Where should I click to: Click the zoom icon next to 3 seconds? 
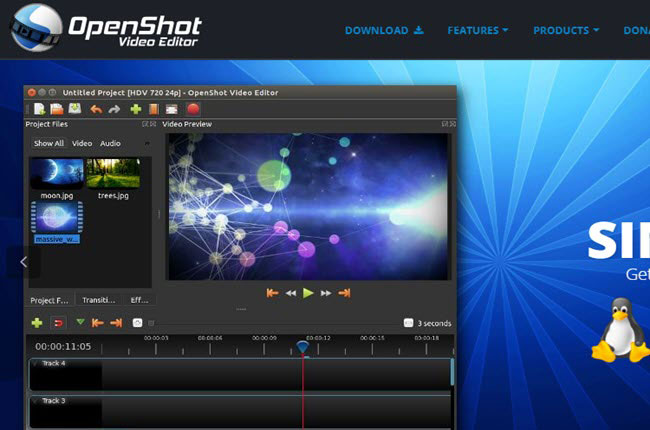(408, 323)
